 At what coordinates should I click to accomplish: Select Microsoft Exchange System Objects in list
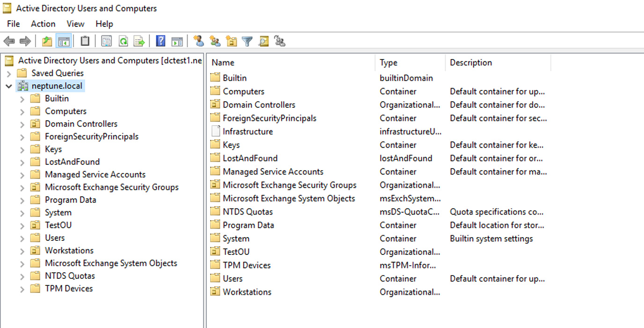click(289, 199)
